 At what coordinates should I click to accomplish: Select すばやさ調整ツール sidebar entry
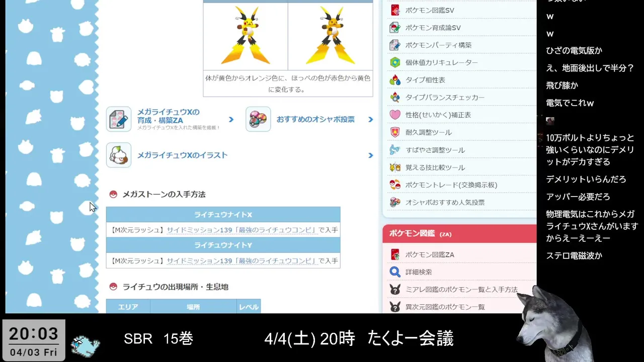pyautogui.click(x=435, y=150)
